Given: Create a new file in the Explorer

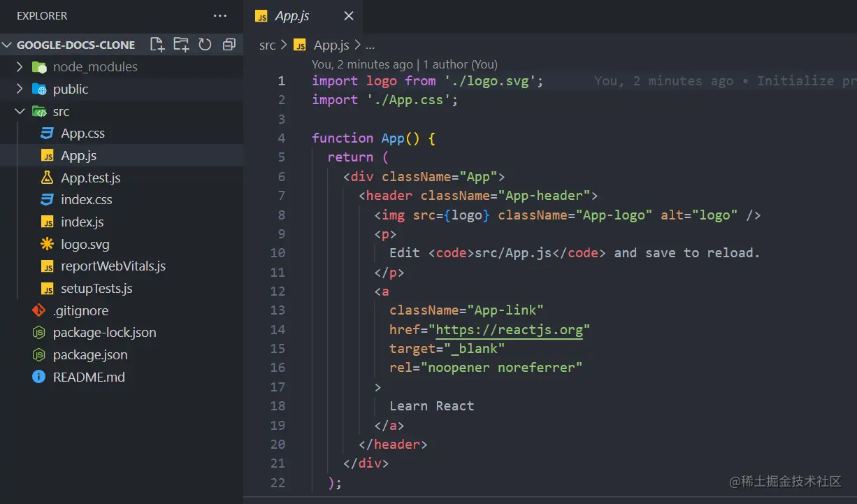Looking at the screenshot, I should tap(157, 44).
